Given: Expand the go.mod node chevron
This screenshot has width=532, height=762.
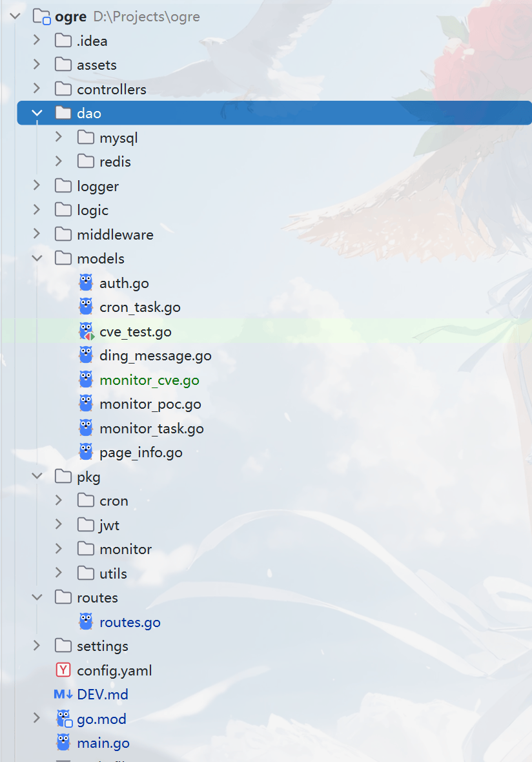Looking at the screenshot, I should coord(37,718).
